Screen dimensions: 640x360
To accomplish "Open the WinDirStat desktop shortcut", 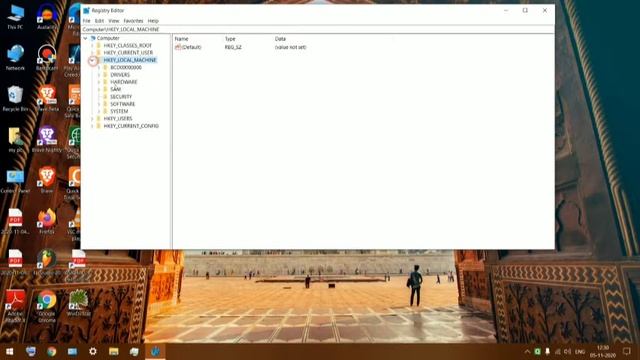I will [x=78, y=303].
